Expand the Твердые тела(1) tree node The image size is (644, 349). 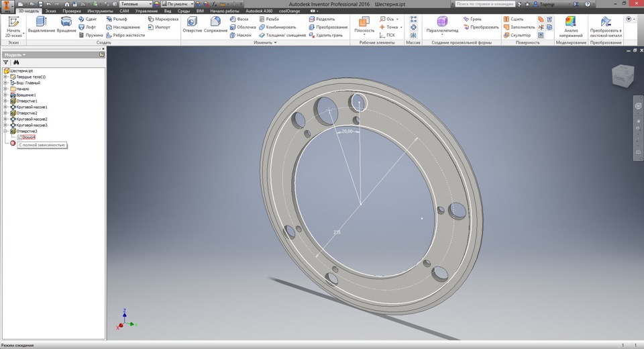coord(5,77)
